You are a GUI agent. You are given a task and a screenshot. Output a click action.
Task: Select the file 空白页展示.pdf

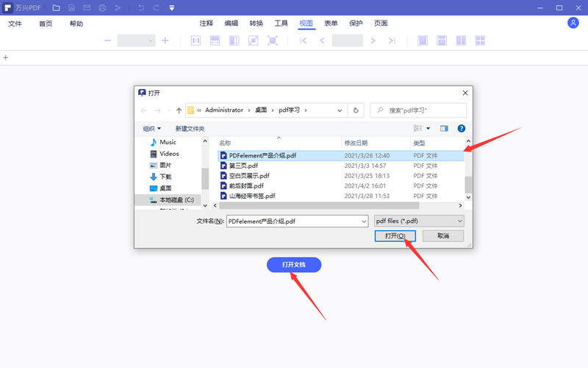249,176
